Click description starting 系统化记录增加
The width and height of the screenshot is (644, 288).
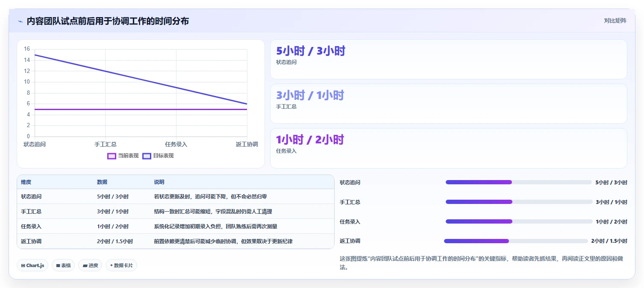[x=215, y=227]
